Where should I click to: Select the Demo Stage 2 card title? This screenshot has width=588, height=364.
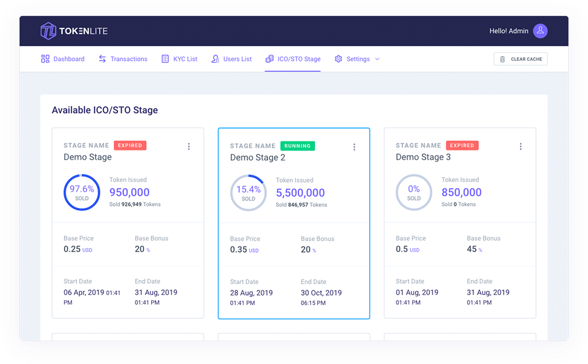tap(257, 158)
